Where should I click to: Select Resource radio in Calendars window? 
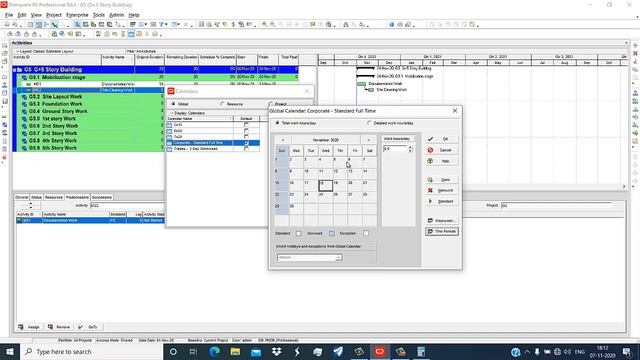222,104
